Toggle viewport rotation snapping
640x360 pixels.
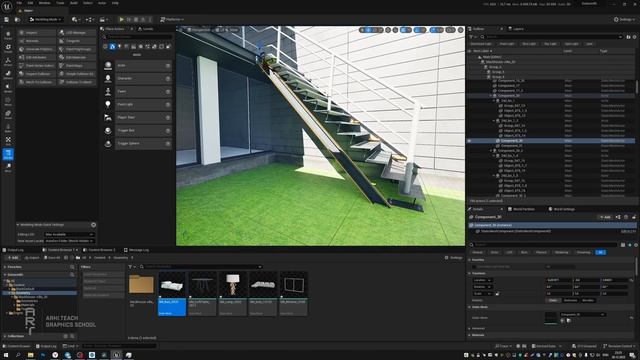coord(417,30)
